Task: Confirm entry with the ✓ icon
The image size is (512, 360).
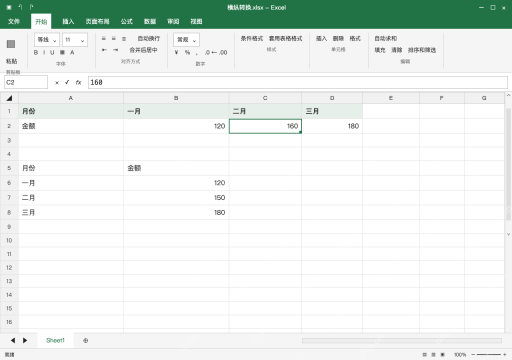Action: point(67,82)
